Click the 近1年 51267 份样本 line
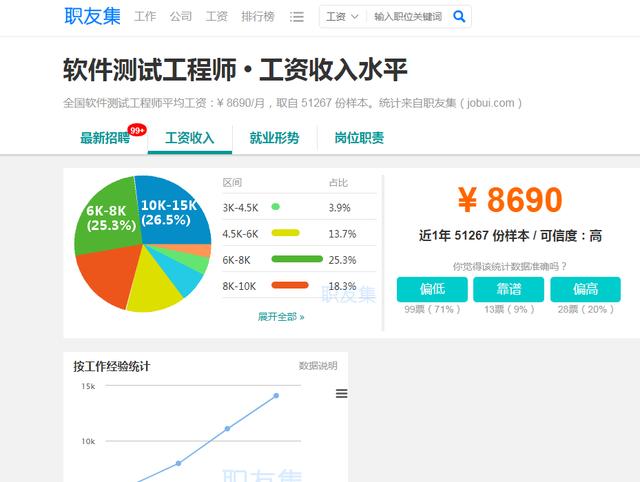 pyautogui.click(x=510, y=236)
